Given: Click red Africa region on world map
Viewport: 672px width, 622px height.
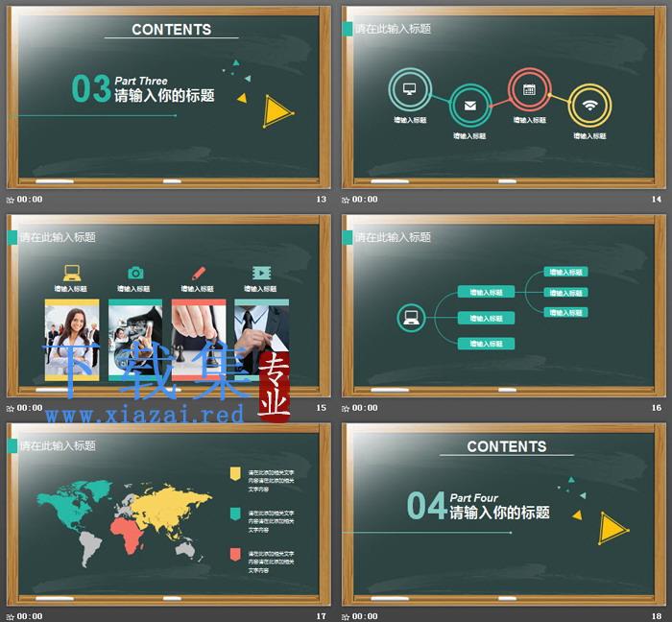Looking at the screenshot, I should (x=127, y=536).
